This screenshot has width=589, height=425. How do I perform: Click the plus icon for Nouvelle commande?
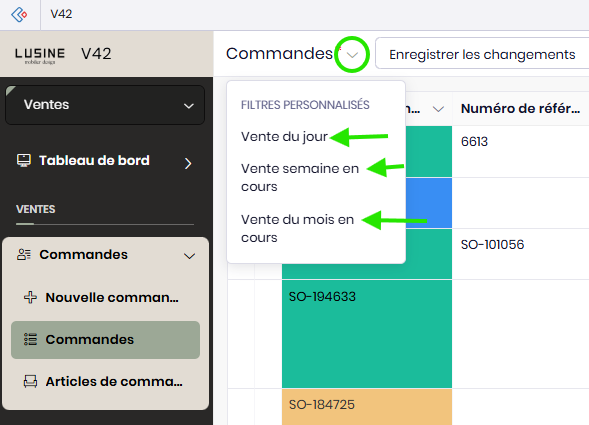30,297
